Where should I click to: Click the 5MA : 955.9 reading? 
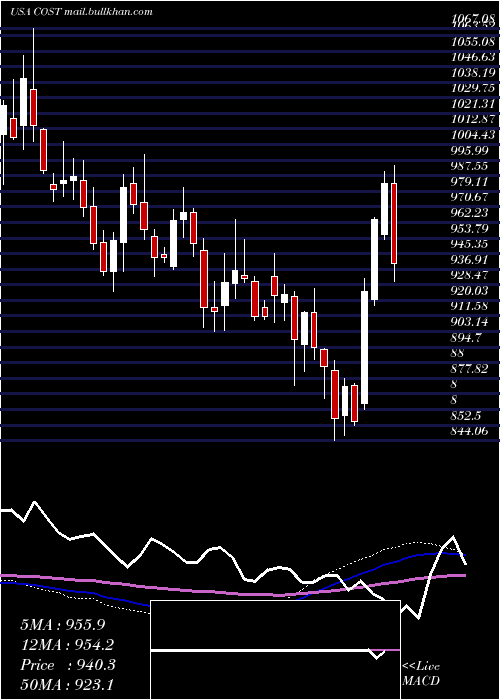point(62,625)
